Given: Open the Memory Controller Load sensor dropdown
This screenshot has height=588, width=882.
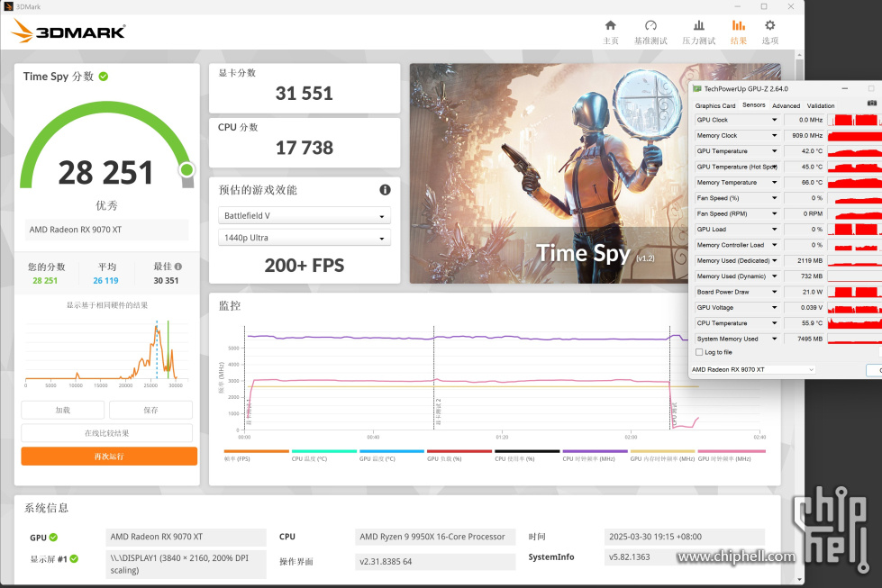Looking at the screenshot, I should pos(775,245).
